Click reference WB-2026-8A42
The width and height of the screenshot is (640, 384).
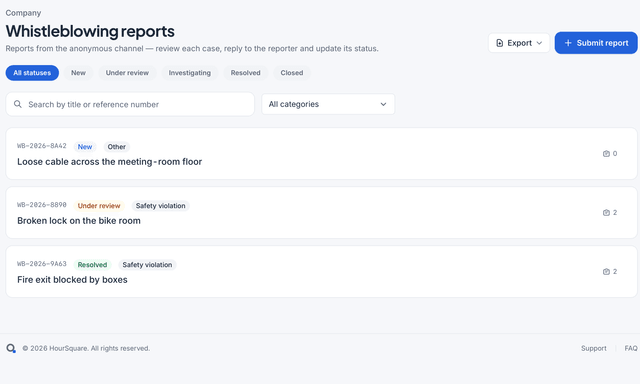click(42, 146)
